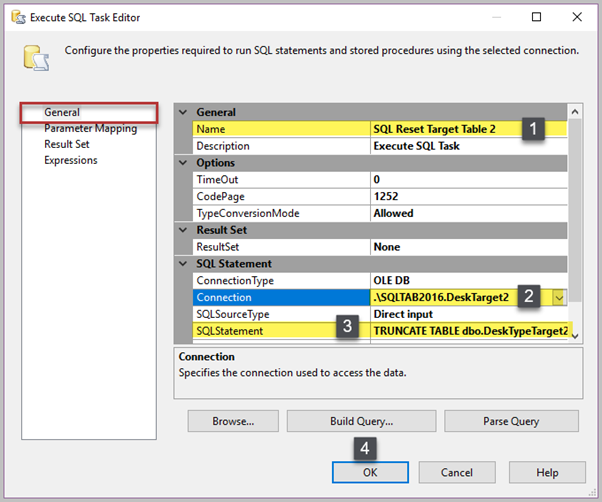Edit the Name value SQL Reset Target Table 2

pos(435,129)
